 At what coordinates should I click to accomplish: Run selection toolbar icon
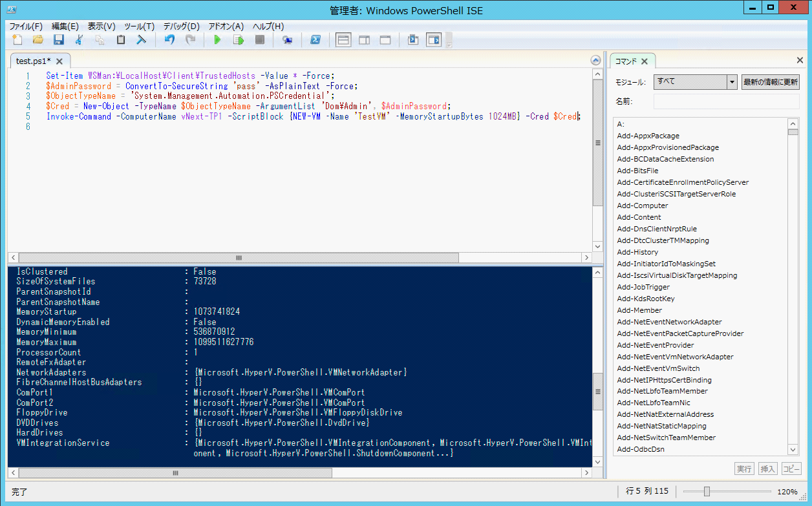[239, 40]
